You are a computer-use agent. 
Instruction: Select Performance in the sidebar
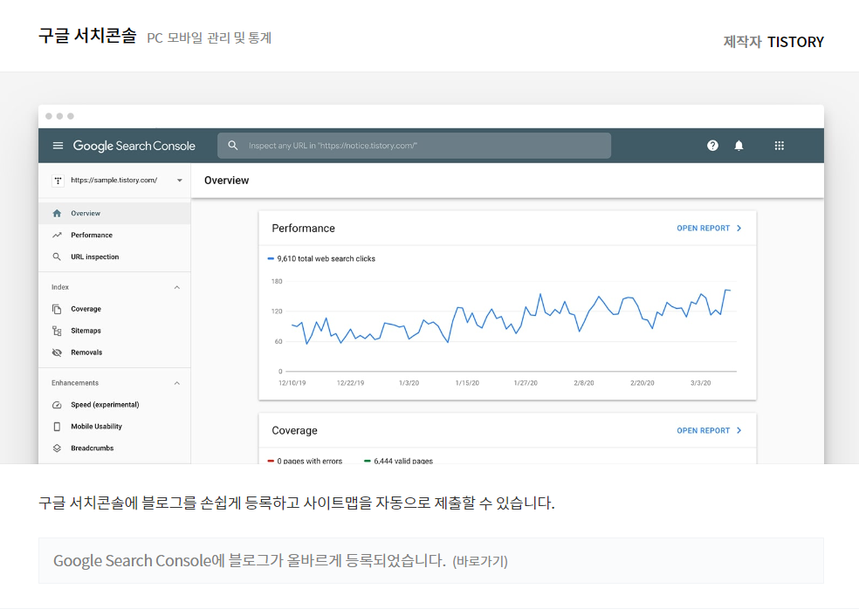coord(114,235)
